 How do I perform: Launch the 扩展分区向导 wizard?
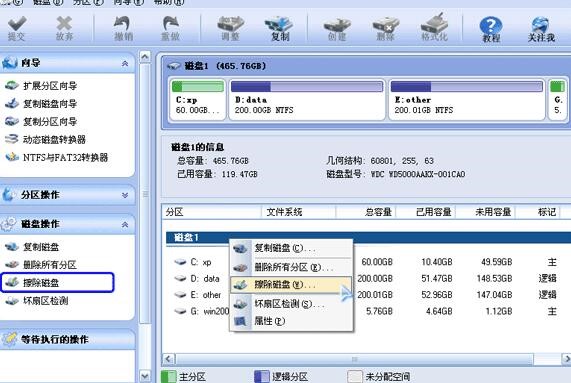point(41,86)
